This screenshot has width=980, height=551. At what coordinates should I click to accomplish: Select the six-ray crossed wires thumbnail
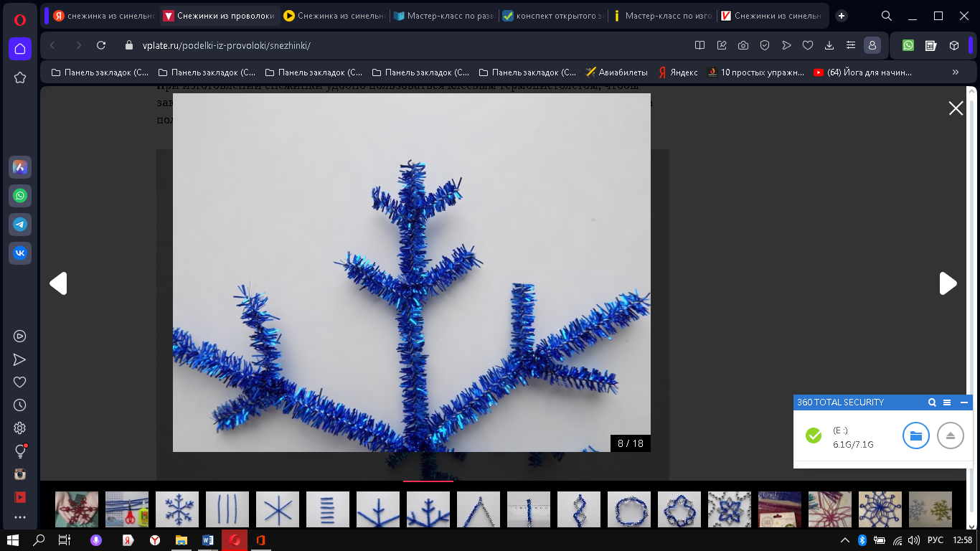coord(278,509)
